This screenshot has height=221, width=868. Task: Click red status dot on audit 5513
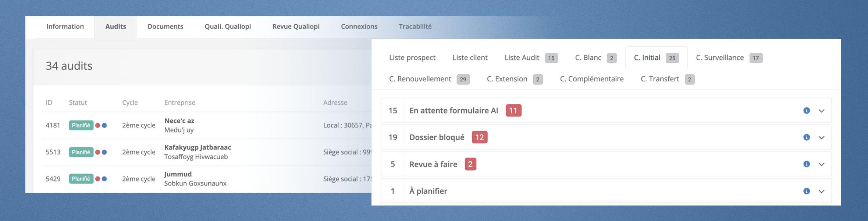click(97, 152)
